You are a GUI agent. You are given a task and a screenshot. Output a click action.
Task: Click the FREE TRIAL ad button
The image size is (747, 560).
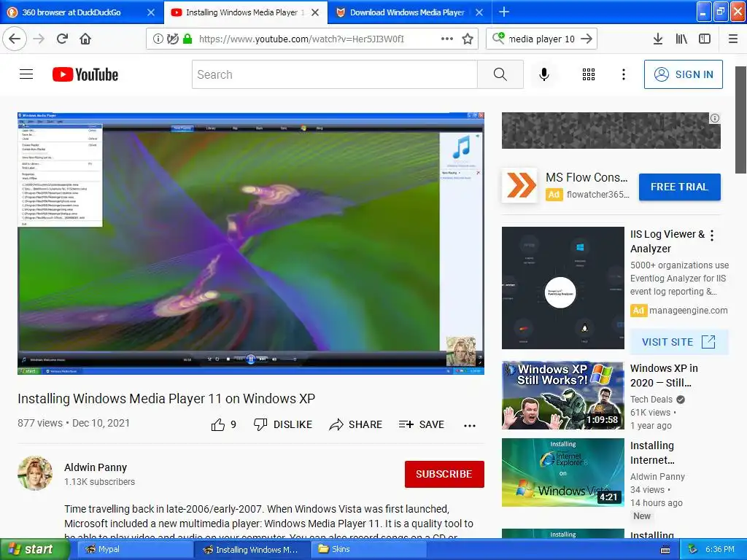(x=679, y=187)
